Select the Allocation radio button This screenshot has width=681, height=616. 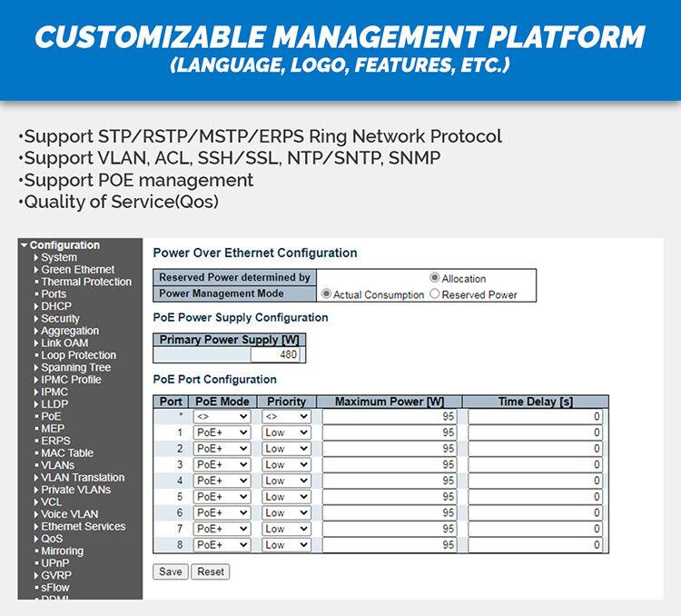(x=435, y=278)
